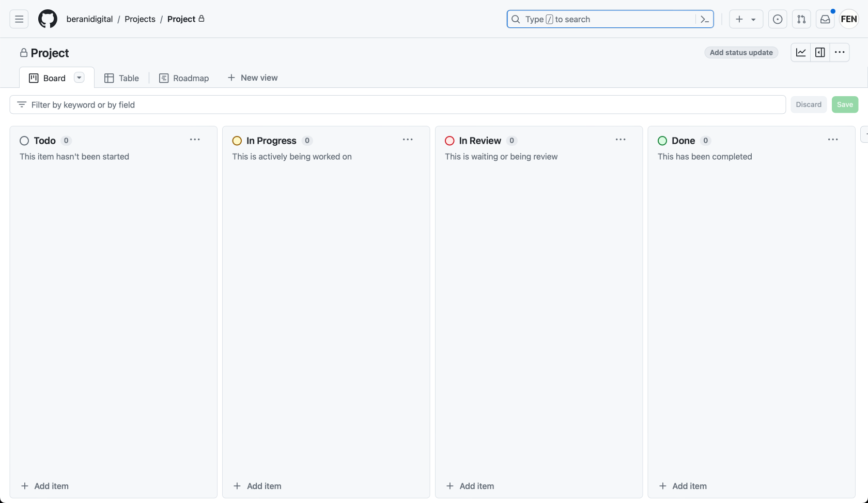Click the add new column button at right edge
The width and height of the screenshot is (868, 503).
click(864, 134)
